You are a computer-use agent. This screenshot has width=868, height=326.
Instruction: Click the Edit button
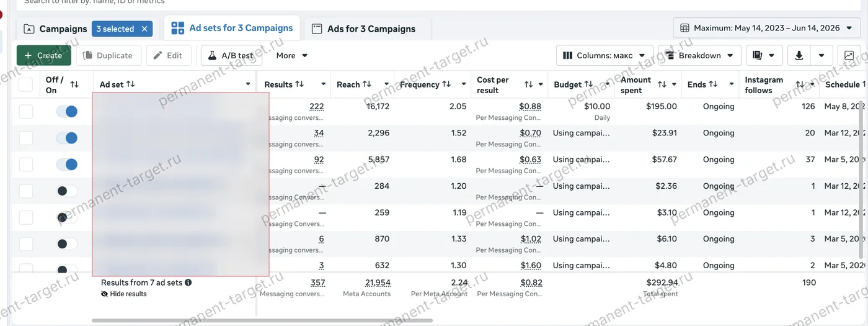169,55
